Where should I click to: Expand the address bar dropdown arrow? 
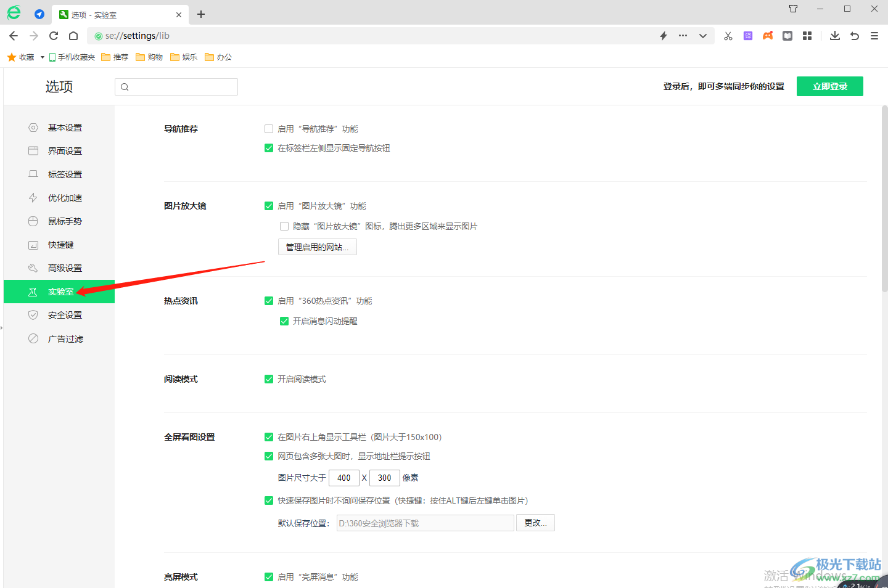(x=703, y=36)
